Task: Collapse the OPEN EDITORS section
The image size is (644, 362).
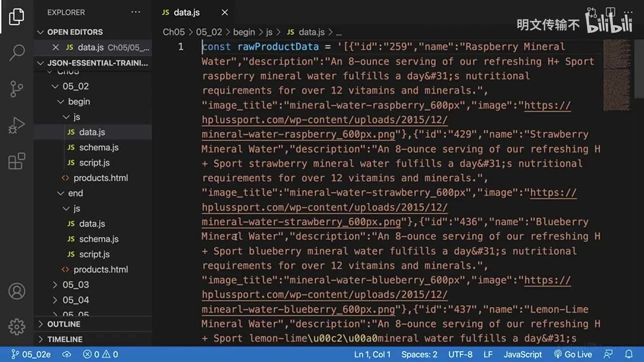Action: tap(93, 32)
